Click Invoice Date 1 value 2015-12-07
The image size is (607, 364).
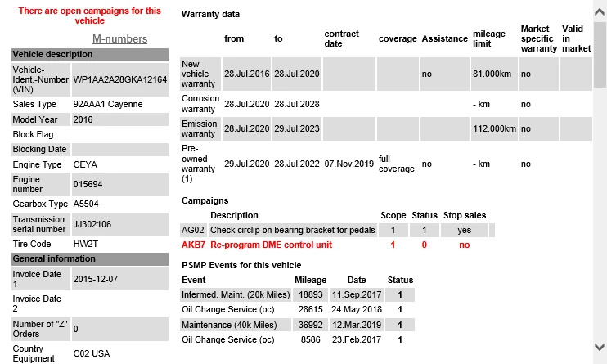[96, 279]
